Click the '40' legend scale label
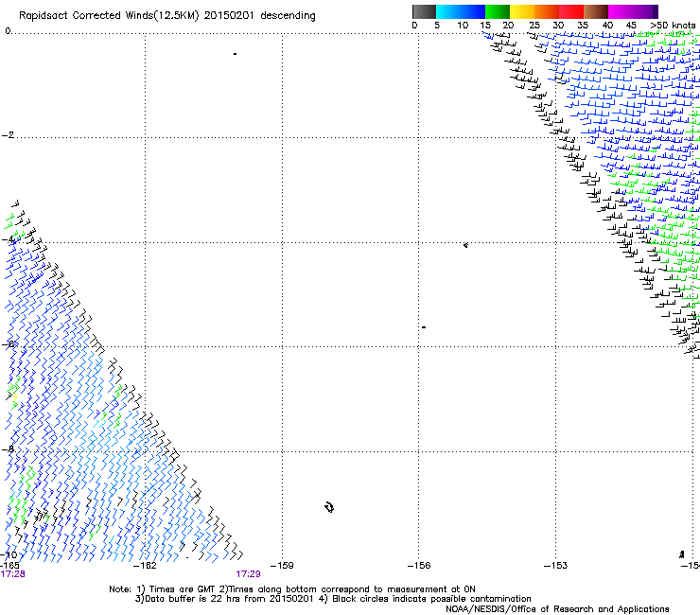Viewport: 700px width, 615px height. [x=607, y=26]
